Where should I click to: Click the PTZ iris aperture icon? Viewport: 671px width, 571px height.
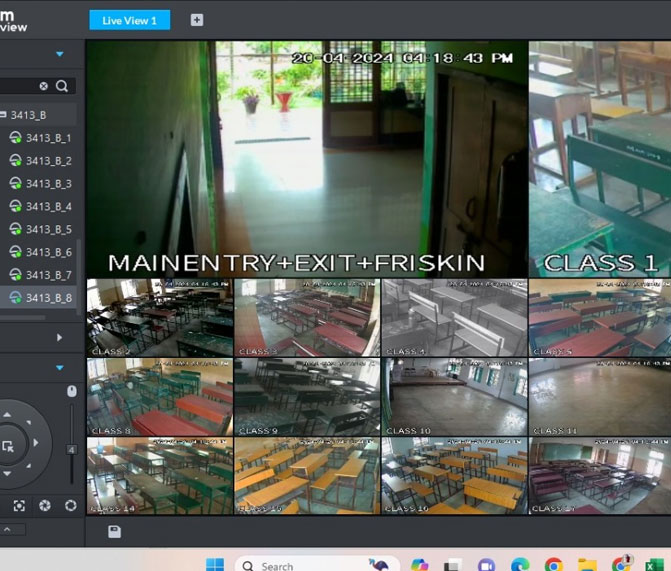[x=45, y=506]
